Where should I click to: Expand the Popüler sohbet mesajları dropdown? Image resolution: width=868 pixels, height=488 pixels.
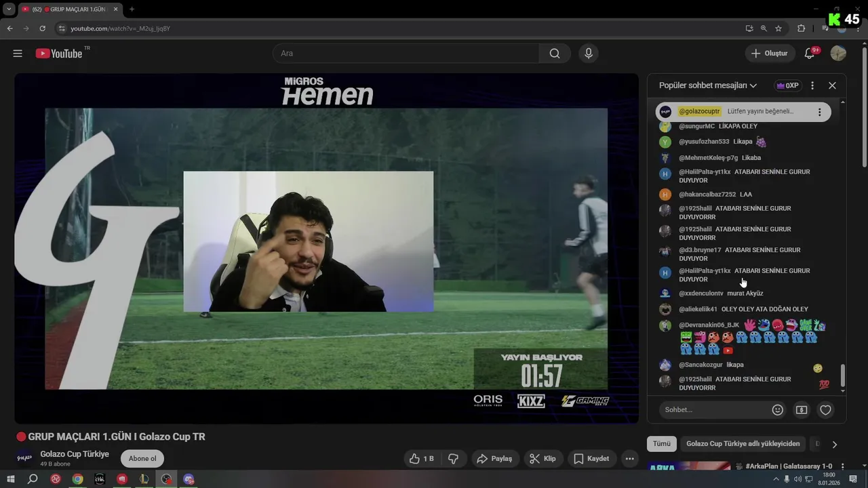coord(708,85)
